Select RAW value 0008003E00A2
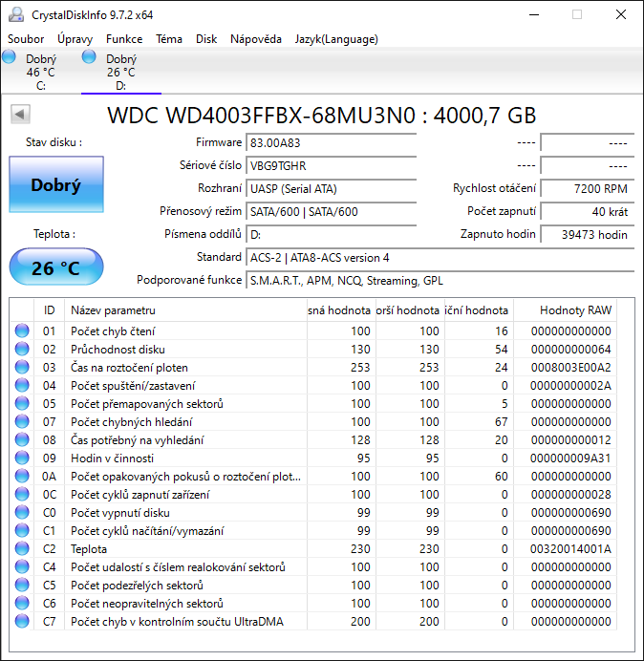The image size is (644, 661). pos(570,368)
